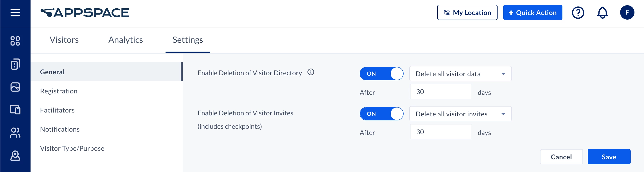Open the hamburger navigation menu

(15, 12)
